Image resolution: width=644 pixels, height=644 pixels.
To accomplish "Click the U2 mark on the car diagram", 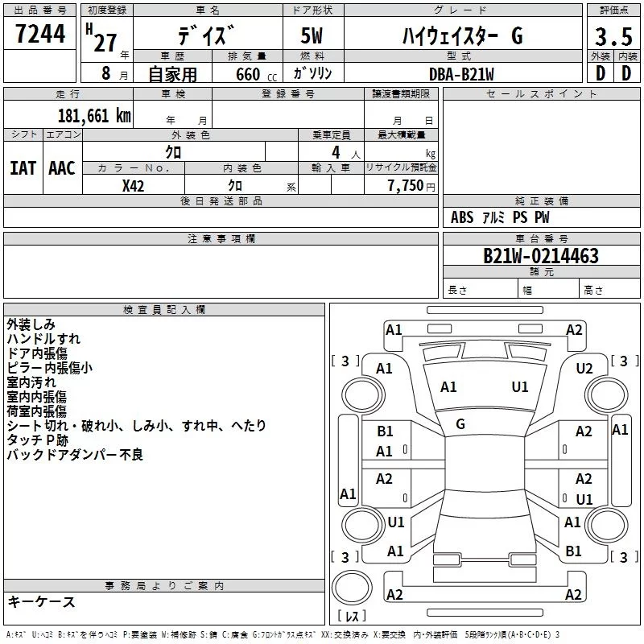I will click(584, 369).
